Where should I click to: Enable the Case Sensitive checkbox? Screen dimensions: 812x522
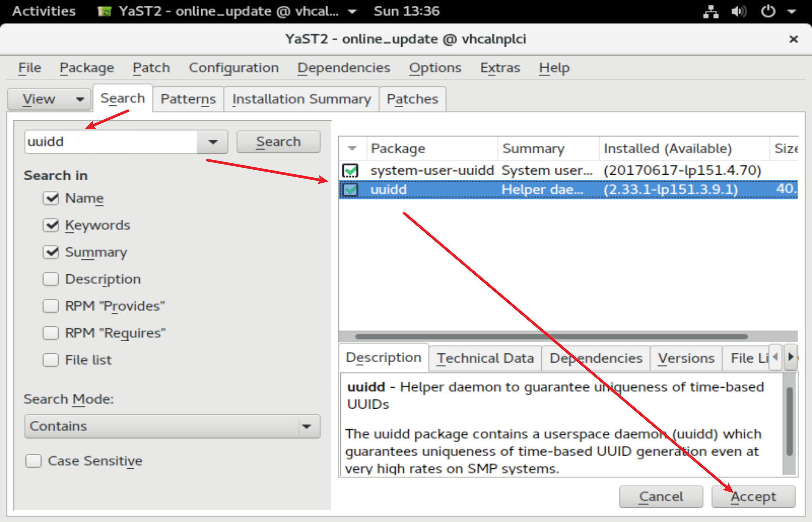(34, 461)
